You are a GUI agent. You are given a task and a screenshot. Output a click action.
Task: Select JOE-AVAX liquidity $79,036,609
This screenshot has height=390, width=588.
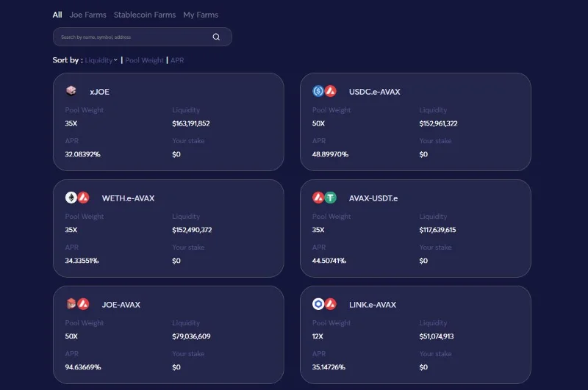[x=191, y=336]
